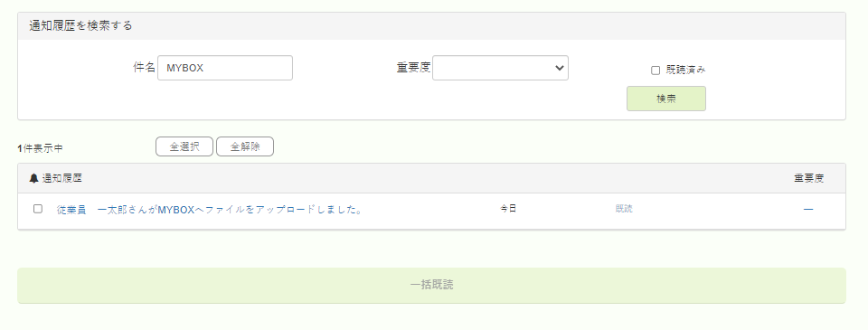Clear the selection using 全解除
This screenshot has height=330, width=868.
(x=245, y=146)
